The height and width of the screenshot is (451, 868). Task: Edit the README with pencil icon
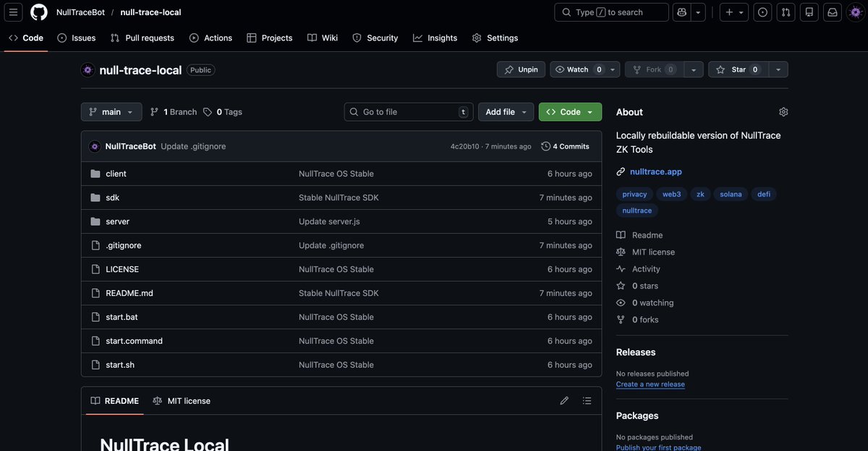564,401
